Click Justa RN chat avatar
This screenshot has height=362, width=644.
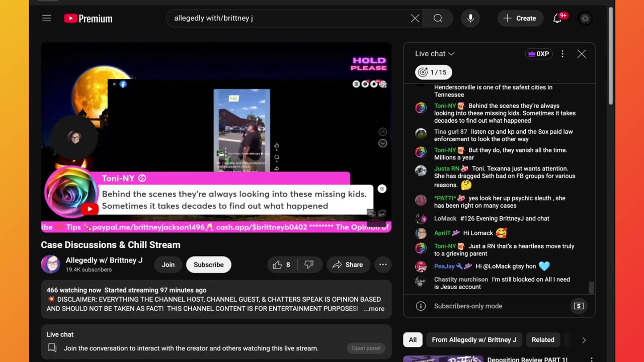point(421,170)
